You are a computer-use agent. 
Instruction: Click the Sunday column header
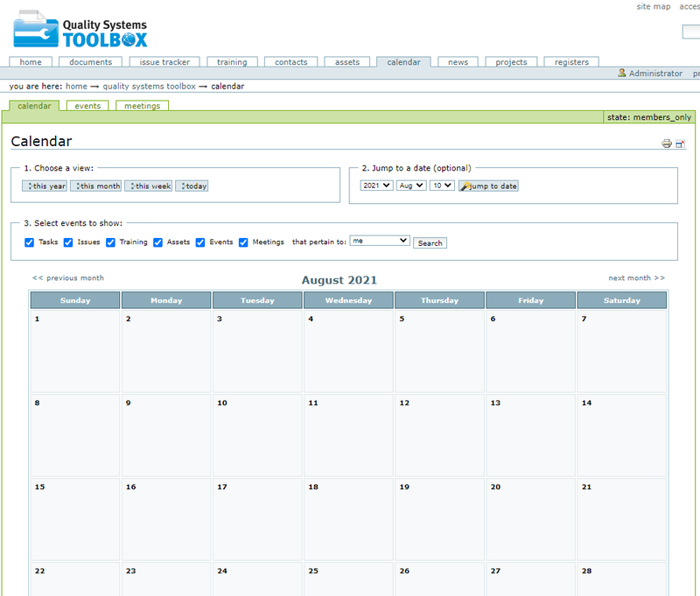[75, 300]
